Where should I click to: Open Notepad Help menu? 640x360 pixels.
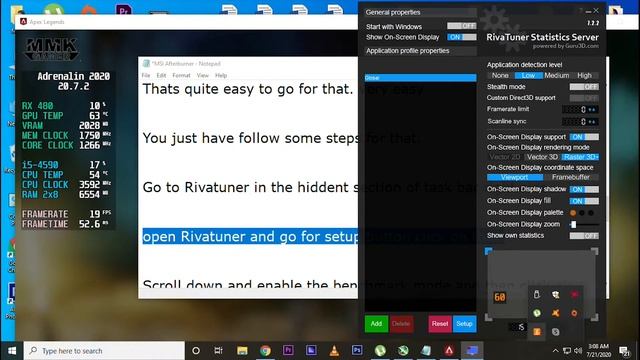(x=221, y=76)
